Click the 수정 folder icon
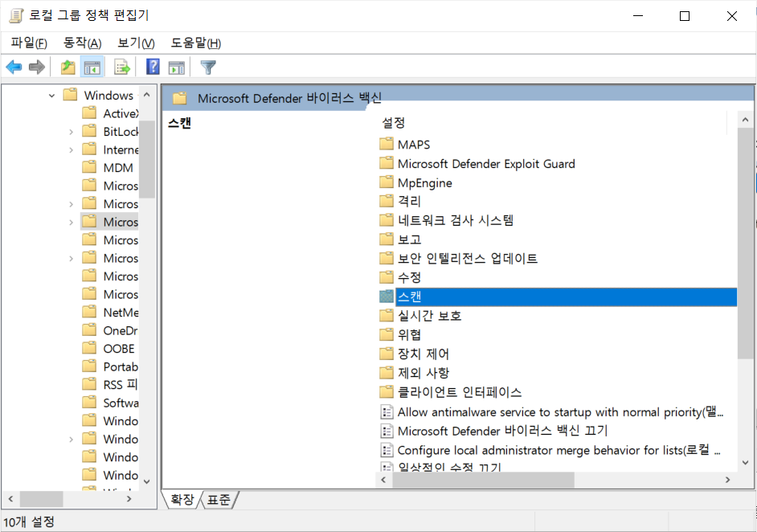This screenshot has width=757, height=532. point(387,277)
